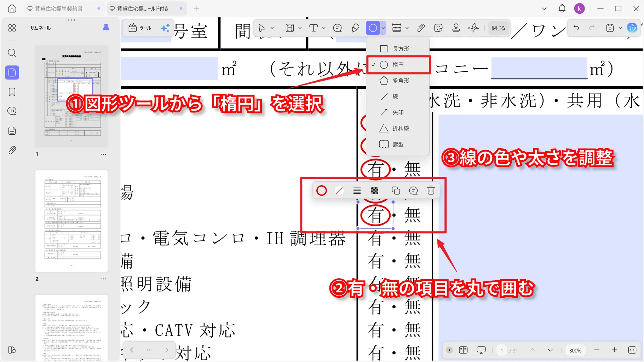Image resolution: width=644 pixels, height=362 pixels.
Task: Open the signature tool
Action: point(474,28)
